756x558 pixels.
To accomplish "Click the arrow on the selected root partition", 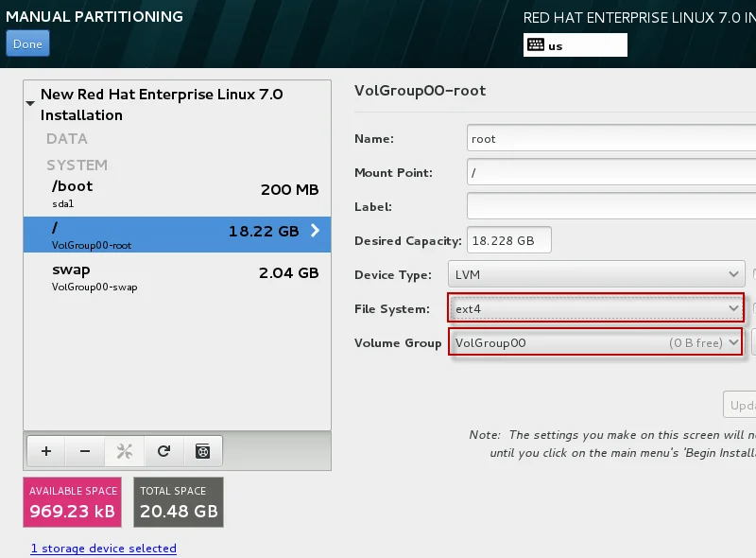I will 315,231.
